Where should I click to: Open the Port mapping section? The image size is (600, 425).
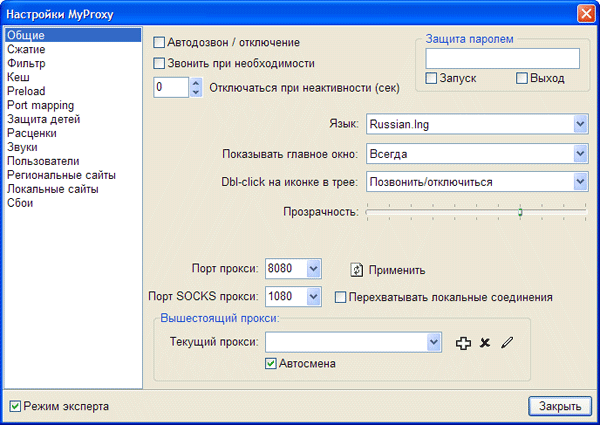point(37,105)
